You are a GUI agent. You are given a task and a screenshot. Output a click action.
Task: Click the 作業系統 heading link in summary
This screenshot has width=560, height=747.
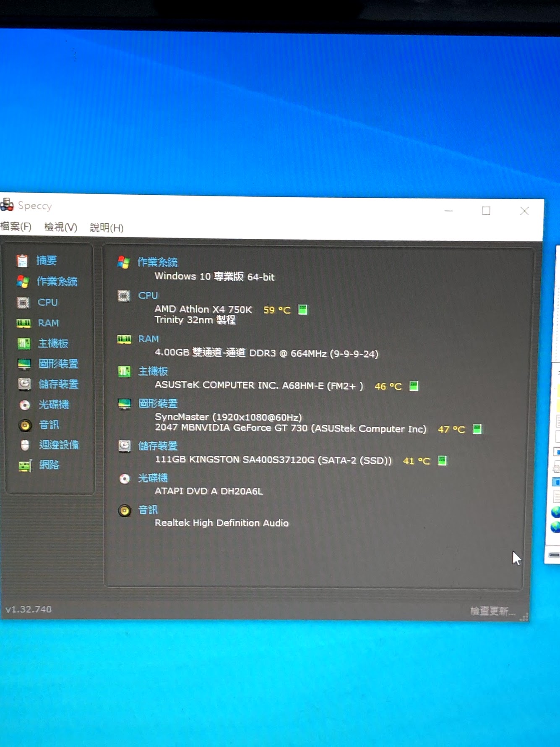pos(158,262)
